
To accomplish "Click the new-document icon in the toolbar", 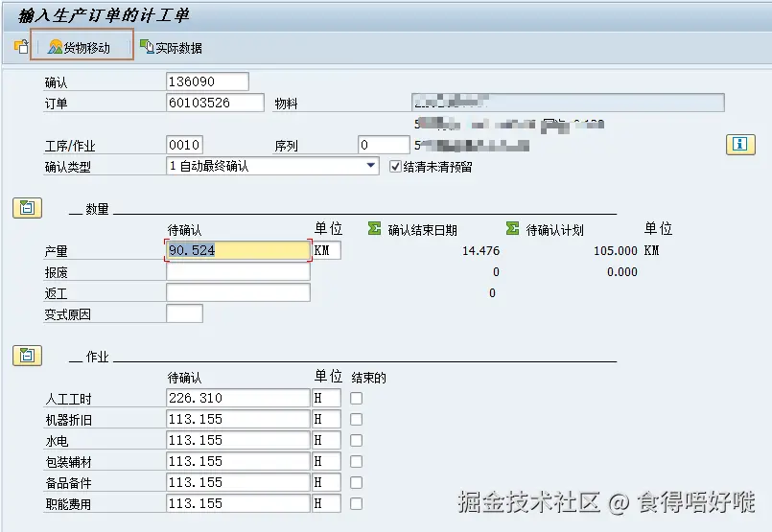I will click(x=21, y=47).
